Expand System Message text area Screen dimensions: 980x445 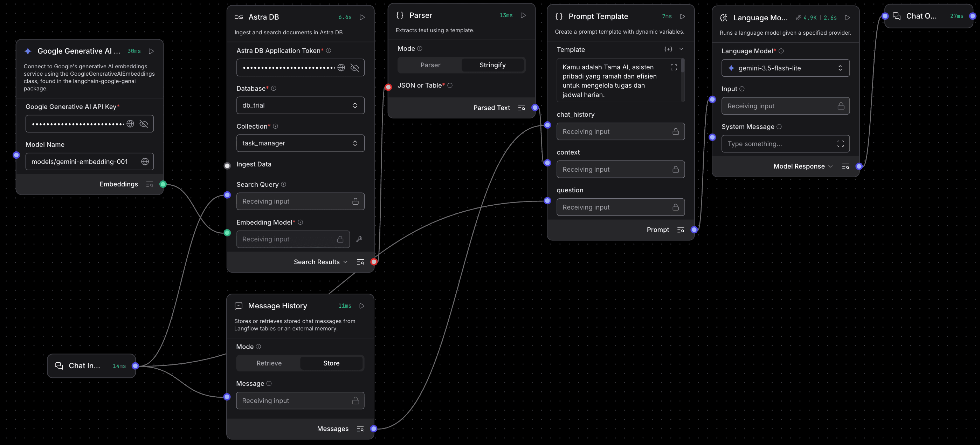(x=840, y=144)
